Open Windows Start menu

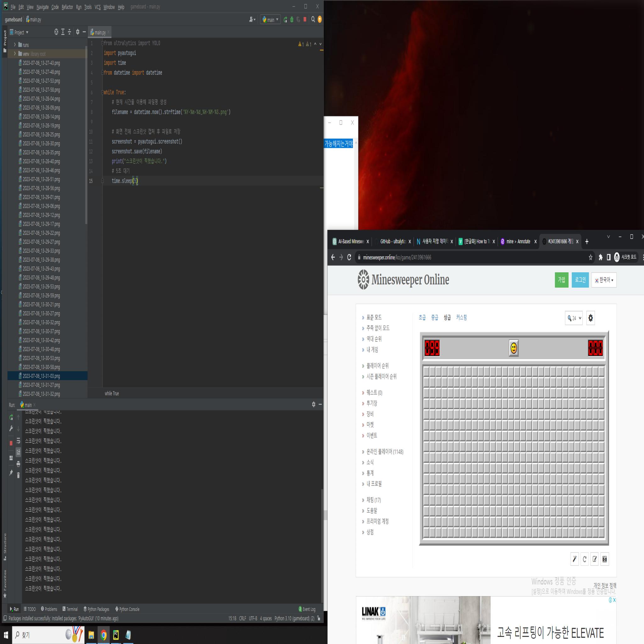tap(6, 635)
